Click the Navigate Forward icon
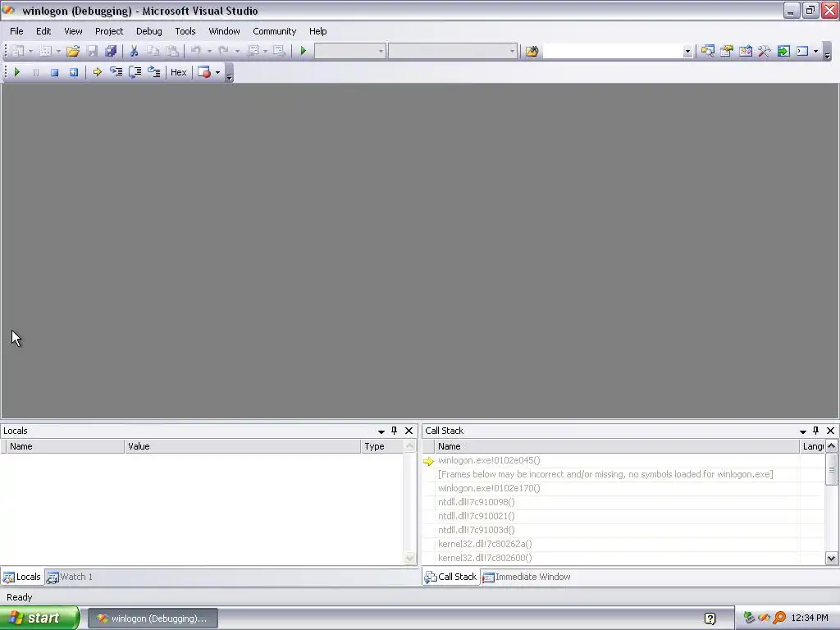This screenshot has height=630, width=840. [279, 51]
